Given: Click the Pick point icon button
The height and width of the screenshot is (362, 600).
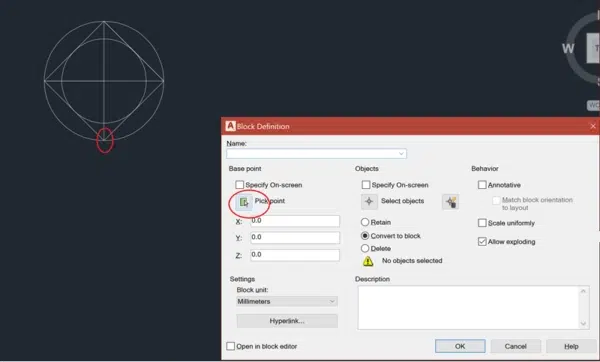Looking at the screenshot, I should [x=244, y=202].
